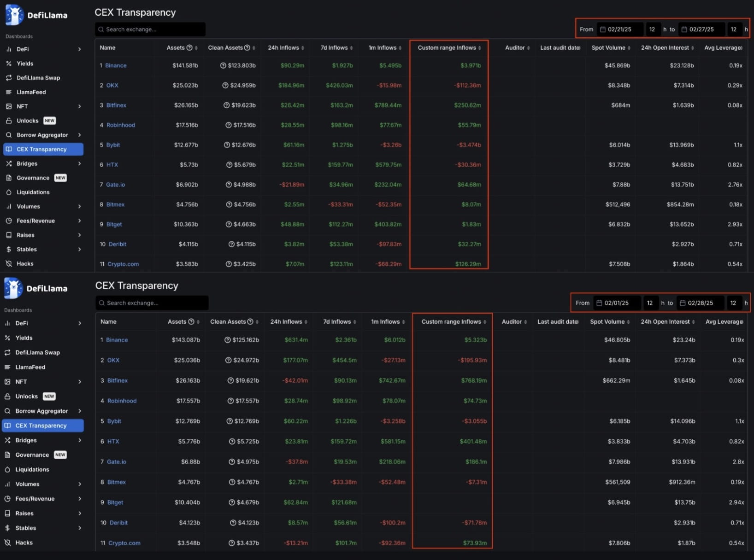Expand Volumes chevron in upper sidebar

click(x=79, y=206)
